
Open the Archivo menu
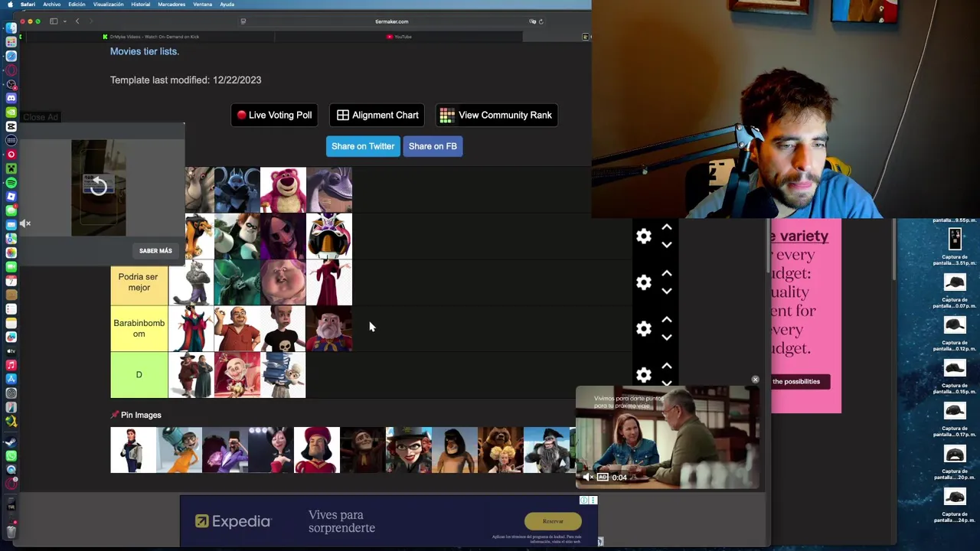tap(51, 5)
